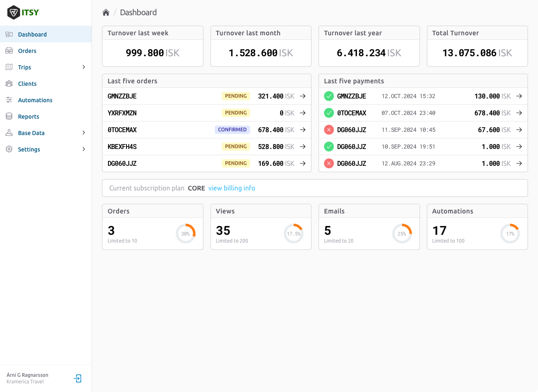Screen dimensions: 538x392
Task: Open the 130.000 ISK payment arrow
Action: (519, 96)
